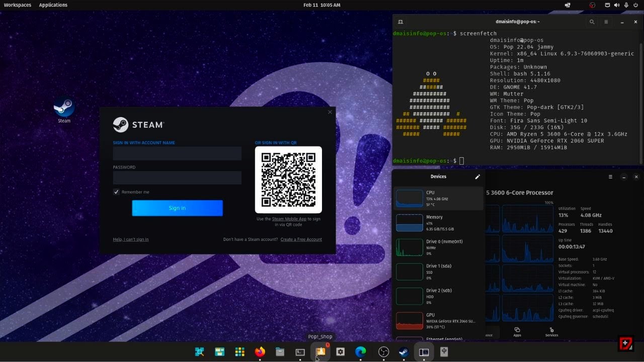This screenshot has height=362, width=644.
Task: Click the account name input field
Action: 177,153
